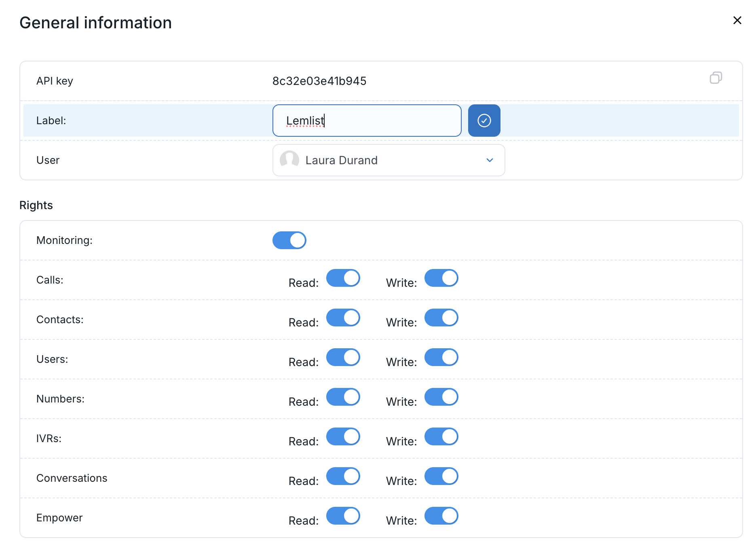Screen dimensions: 756x559
Task: Close the General information dialog
Action: pyautogui.click(x=737, y=20)
